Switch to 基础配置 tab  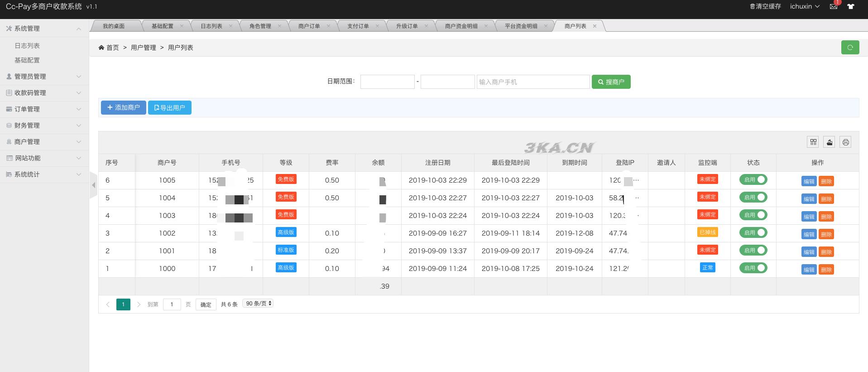click(x=163, y=26)
